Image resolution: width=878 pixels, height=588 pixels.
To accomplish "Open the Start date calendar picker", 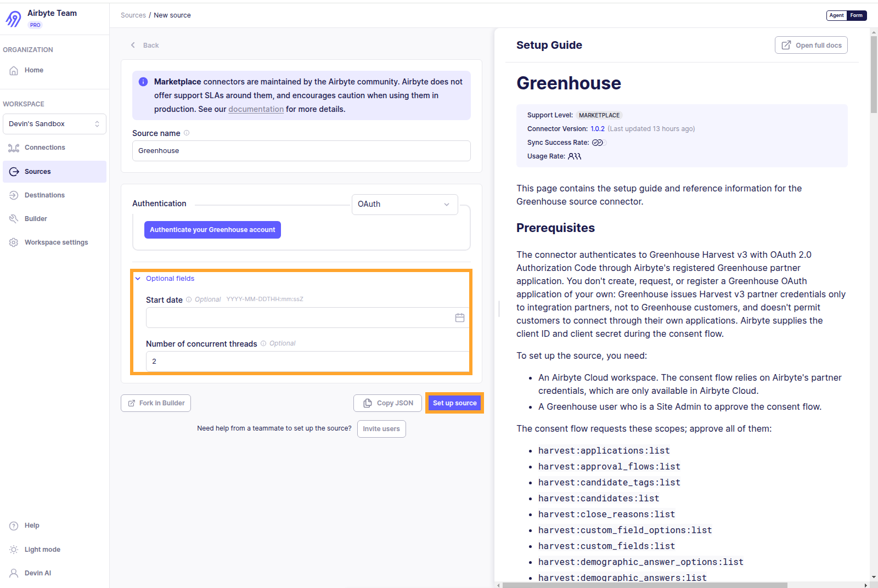I will coord(460,318).
